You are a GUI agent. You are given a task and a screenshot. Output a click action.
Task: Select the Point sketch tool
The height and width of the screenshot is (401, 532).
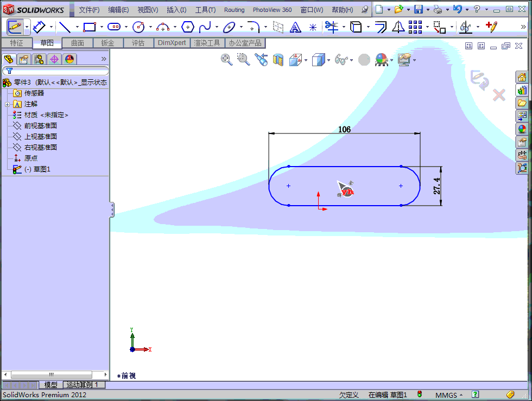[x=313, y=27]
